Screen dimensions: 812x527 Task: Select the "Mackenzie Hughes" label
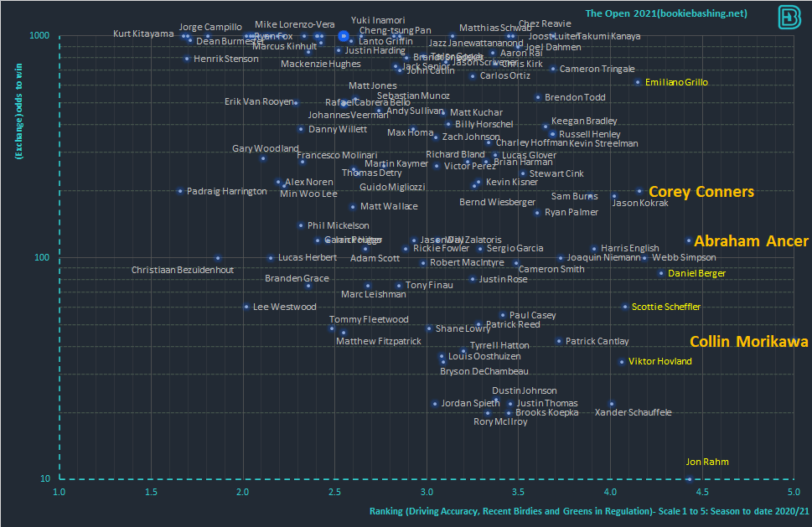pos(321,65)
